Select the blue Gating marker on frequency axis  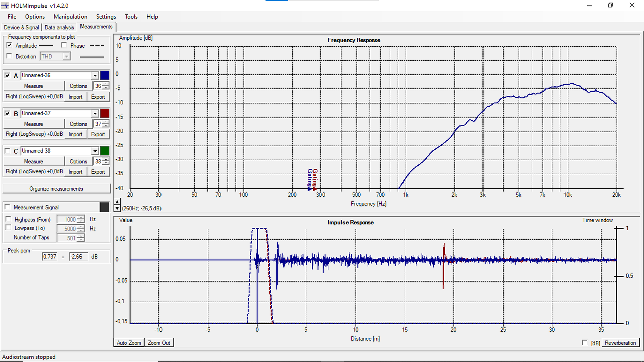point(310,180)
